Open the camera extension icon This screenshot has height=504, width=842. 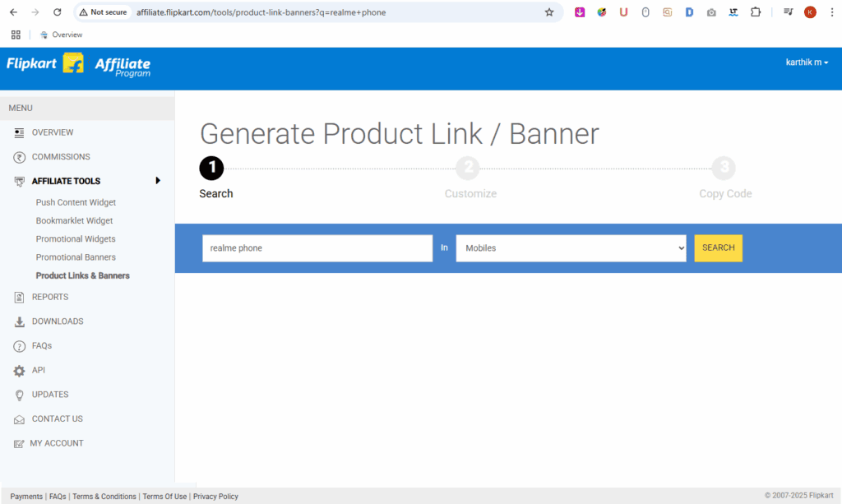pos(711,12)
